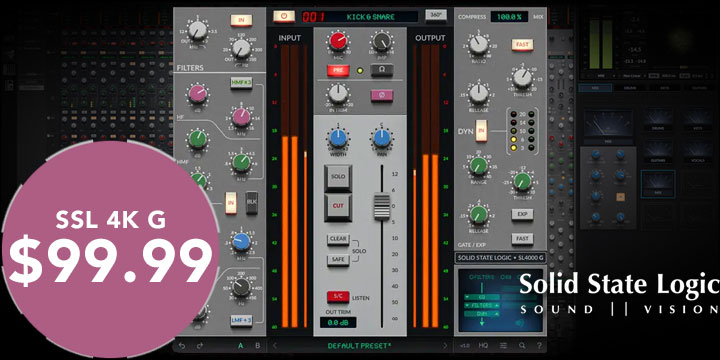Click the OUT TRIM 0.0 dB field
The height and width of the screenshot is (360, 720).
(338, 322)
